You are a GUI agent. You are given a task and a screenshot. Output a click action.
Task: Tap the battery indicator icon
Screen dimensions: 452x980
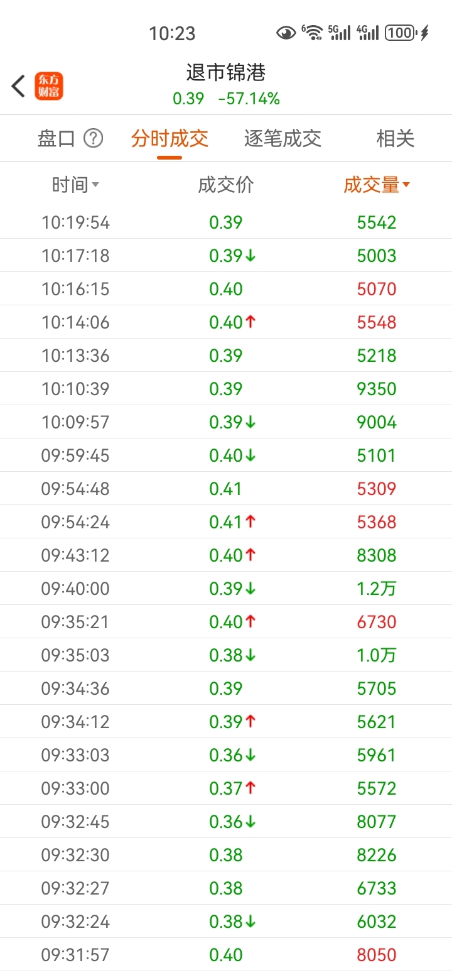(x=401, y=33)
